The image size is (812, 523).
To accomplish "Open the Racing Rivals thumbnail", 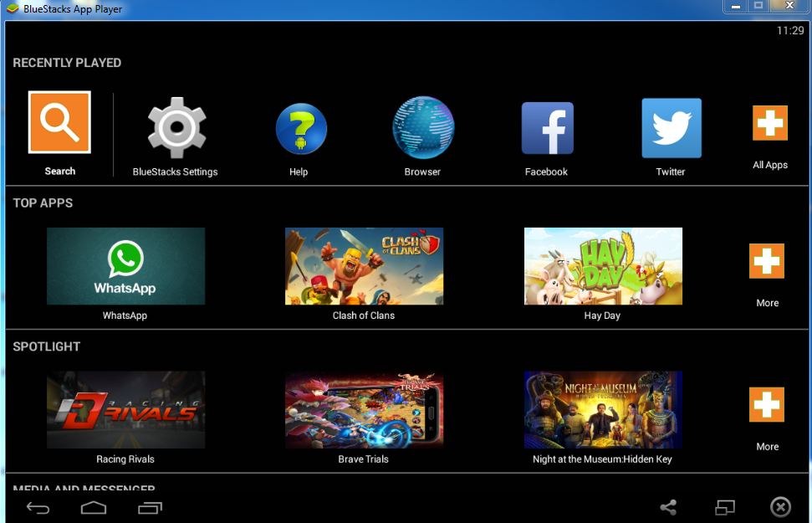I will [125, 409].
